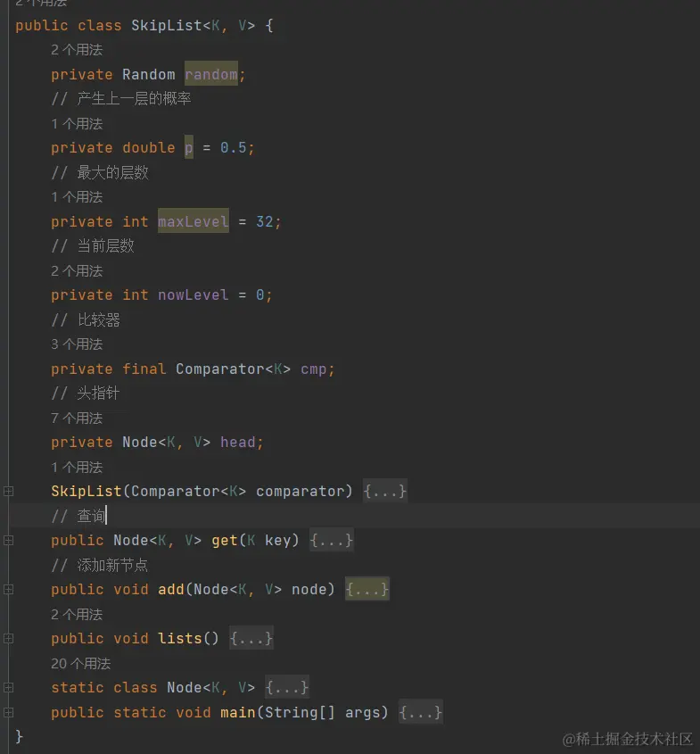Image resolution: width=700 pixels, height=754 pixels.
Task: Open the '3 个用法' hint above cmp
Action: coord(77,344)
